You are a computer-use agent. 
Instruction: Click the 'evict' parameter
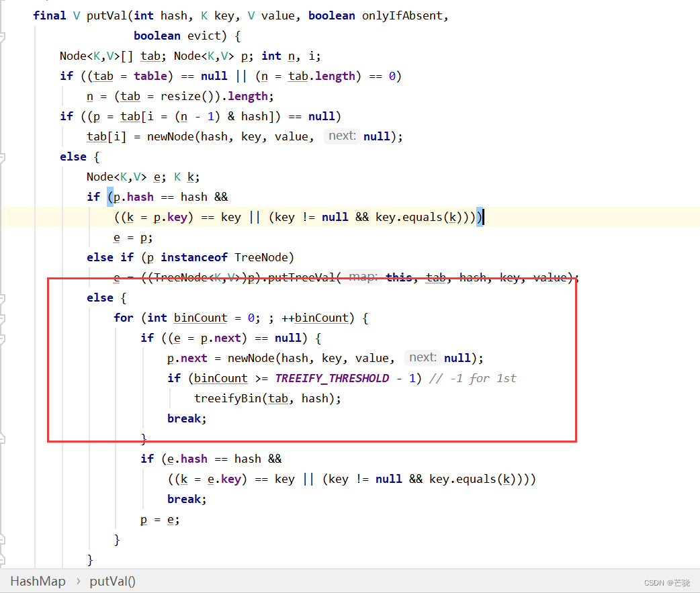(204, 36)
